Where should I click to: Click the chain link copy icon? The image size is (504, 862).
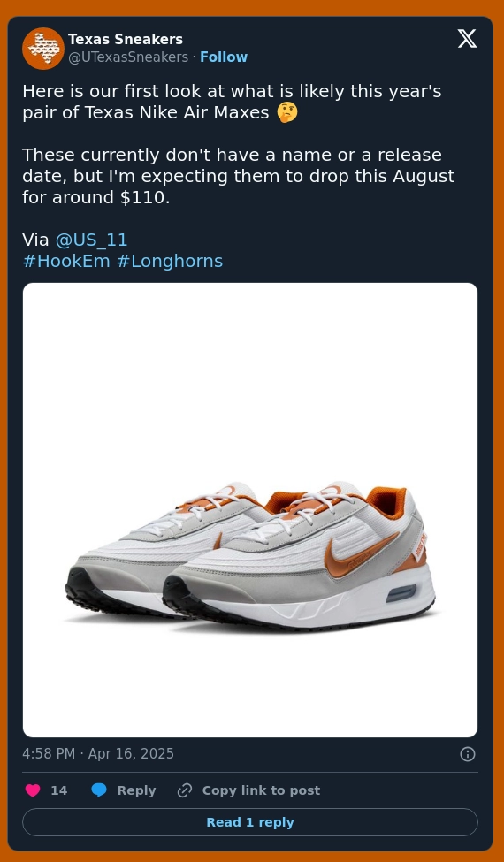point(185,790)
